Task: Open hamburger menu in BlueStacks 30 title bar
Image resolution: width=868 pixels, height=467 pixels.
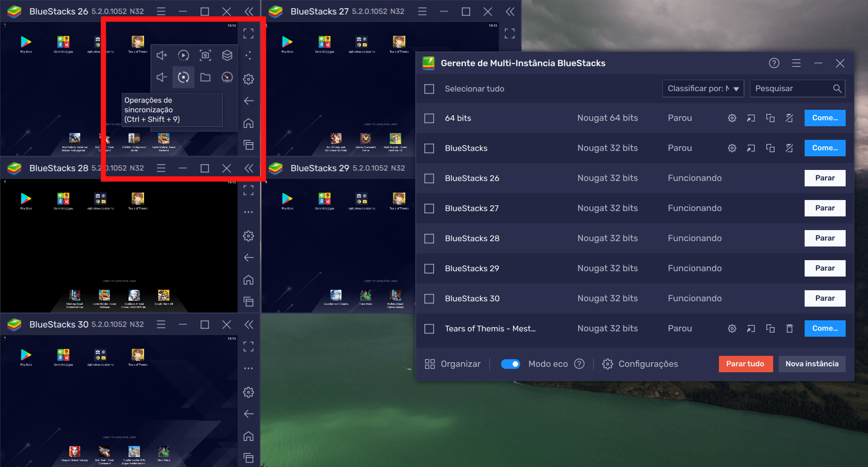Action: (161, 324)
